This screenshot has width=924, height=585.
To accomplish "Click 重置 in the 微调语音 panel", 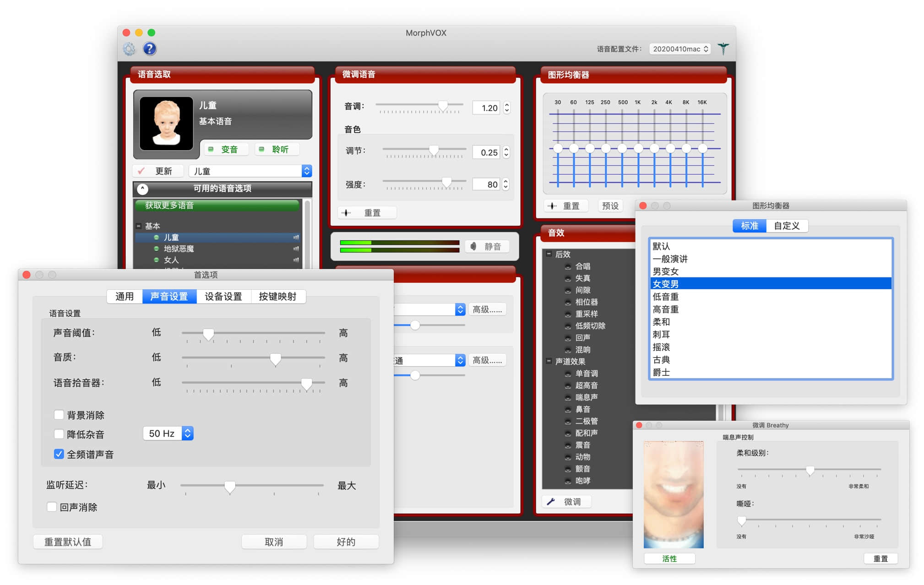I will (367, 213).
